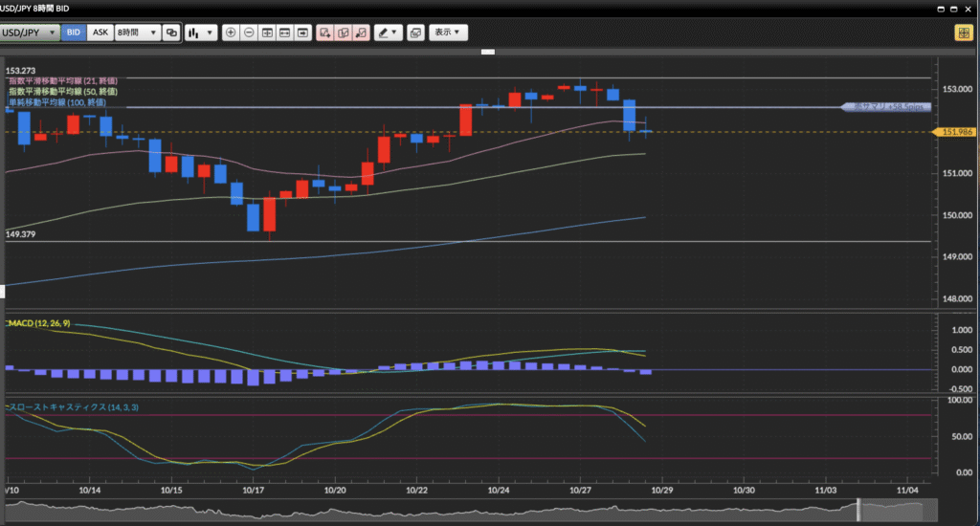Click the chart window duplicate icon
This screenshot has height=526, width=980.
415,33
